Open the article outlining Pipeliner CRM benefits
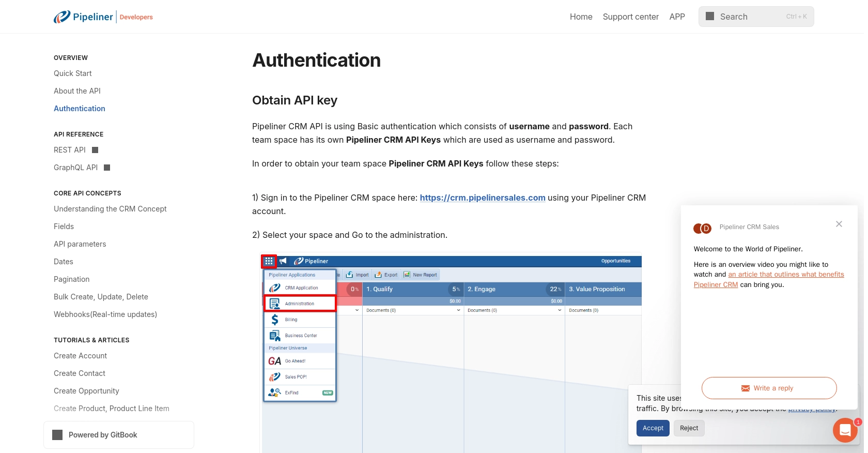This screenshot has width=868, height=453. [769, 280]
